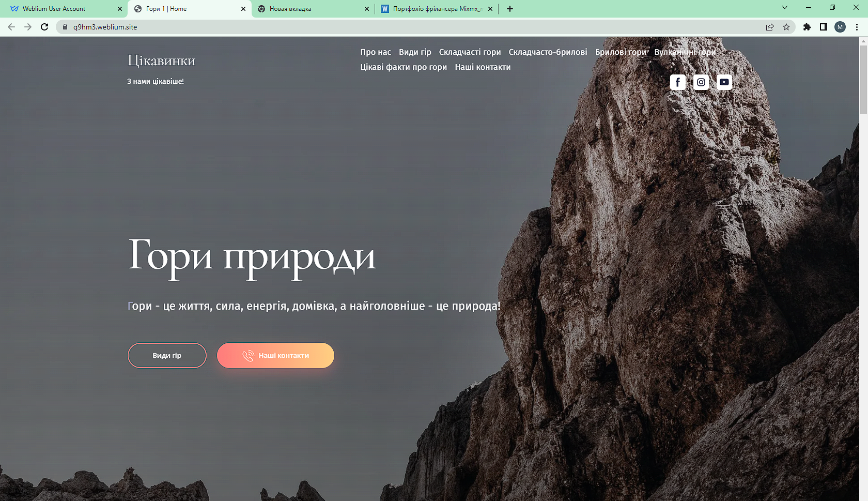Viewport: 868px width, 501px height.
Task: Close the Портфоліо фрілансера tab
Action: coord(490,9)
